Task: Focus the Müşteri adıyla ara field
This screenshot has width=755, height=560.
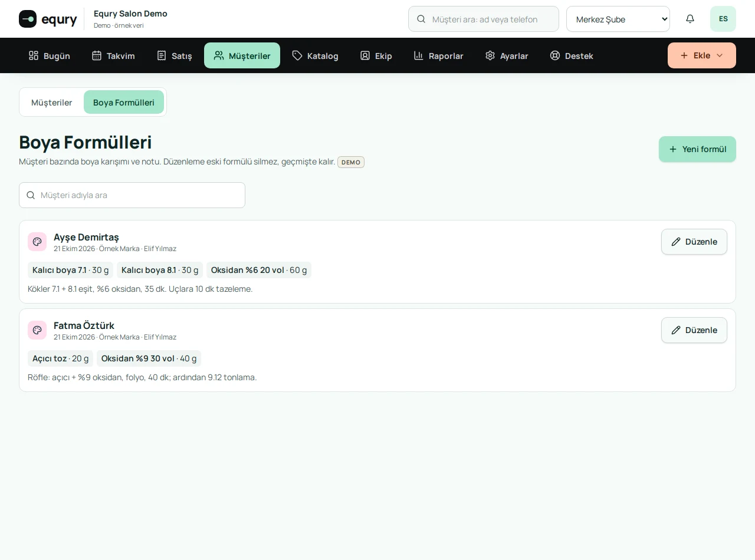Action: [132, 195]
